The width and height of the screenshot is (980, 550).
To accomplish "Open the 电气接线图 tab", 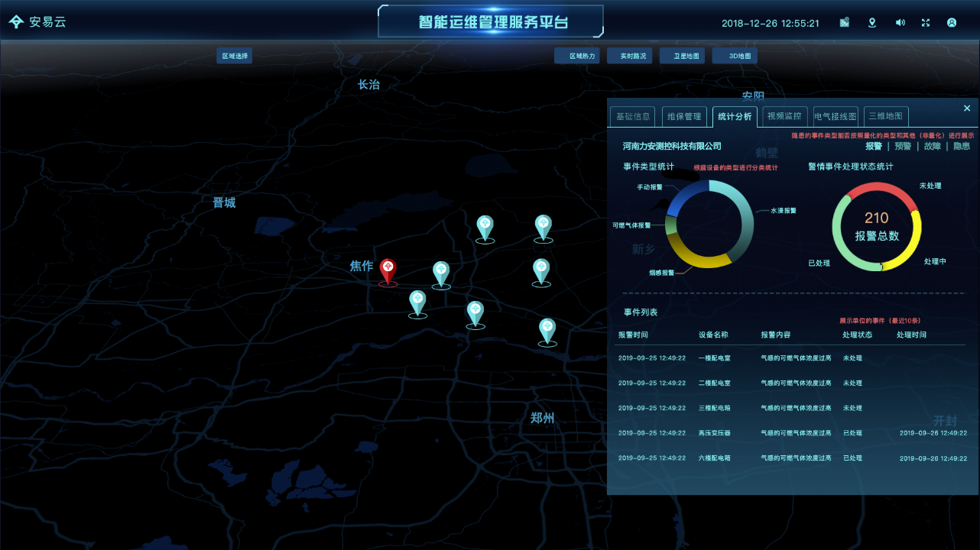I will click(836, 117).
